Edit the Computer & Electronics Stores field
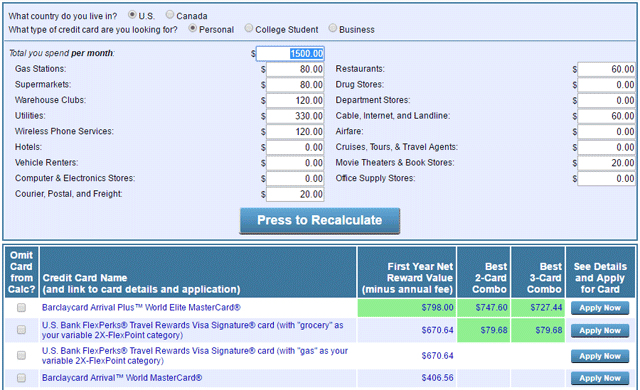 point(295,179)
